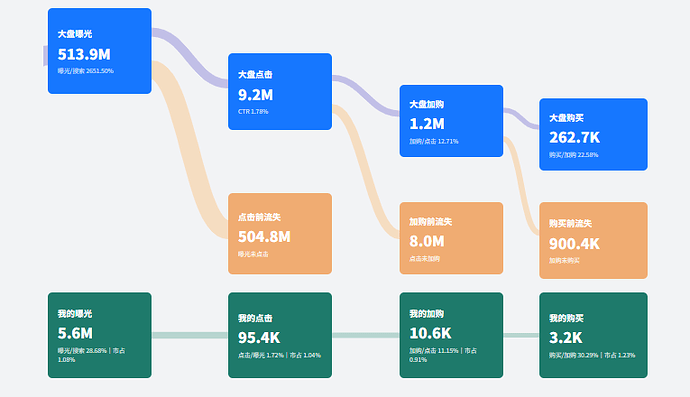Click the 3.2K my purchase value
Viewport: 690px width, 397px height.
565,338
